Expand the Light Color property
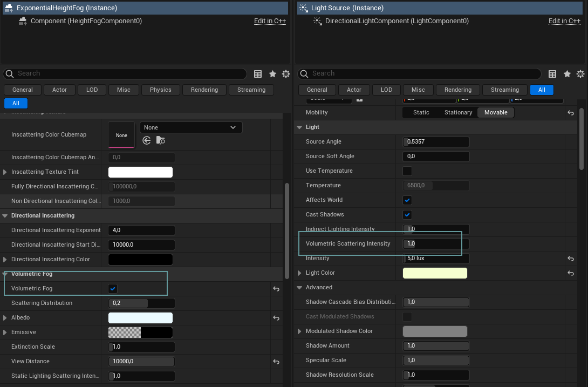This screenshot has height=387, width=588. [x=301, y=273]
